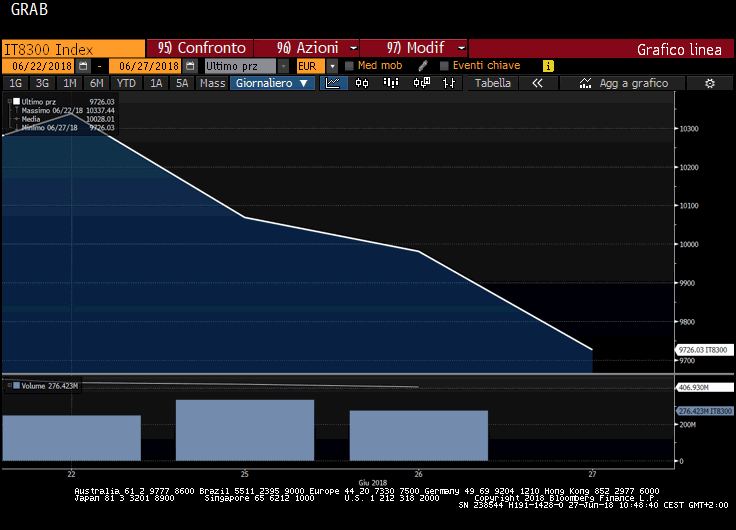Open chart settings gear icon

coord(709,84)
